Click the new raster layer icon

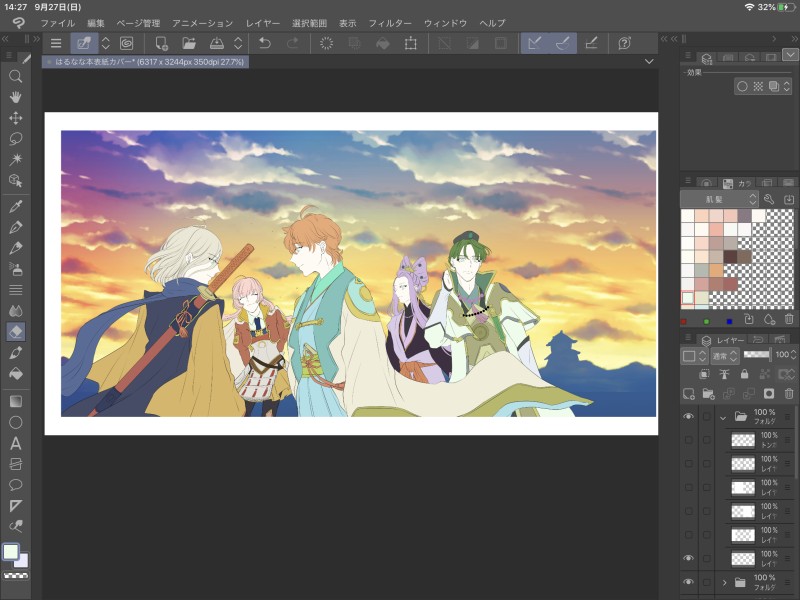point(688,393)
